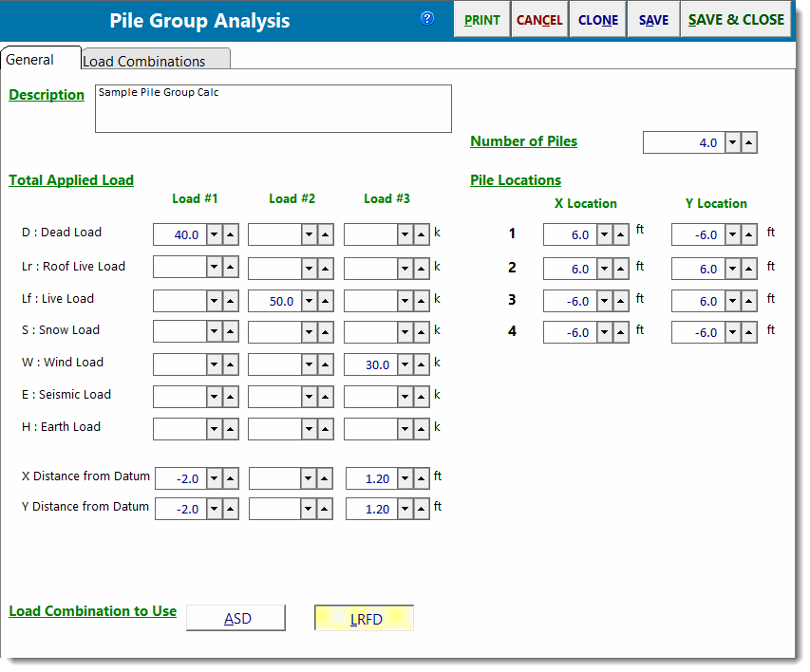810x672 pixels.
Task: Decrease X Distance from Datum for Load #1
Action: [x=215, y=479]
